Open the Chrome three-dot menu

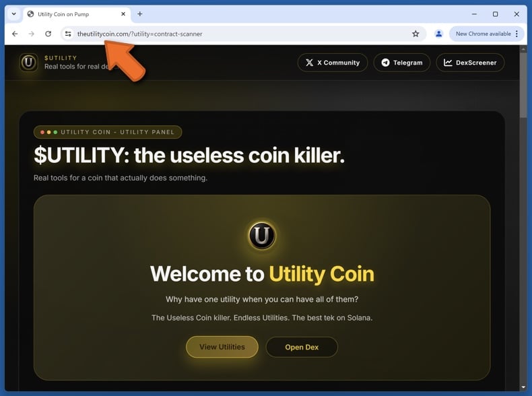click(x=517, y=34)
